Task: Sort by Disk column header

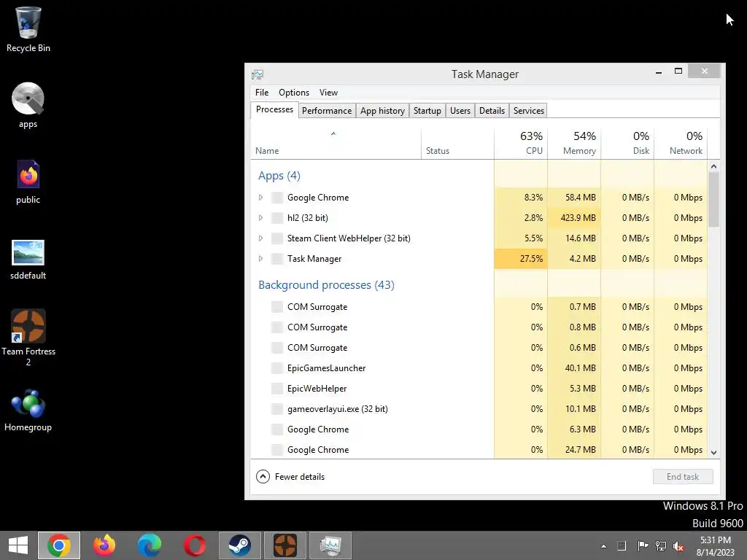Action: tap(627, 144)
